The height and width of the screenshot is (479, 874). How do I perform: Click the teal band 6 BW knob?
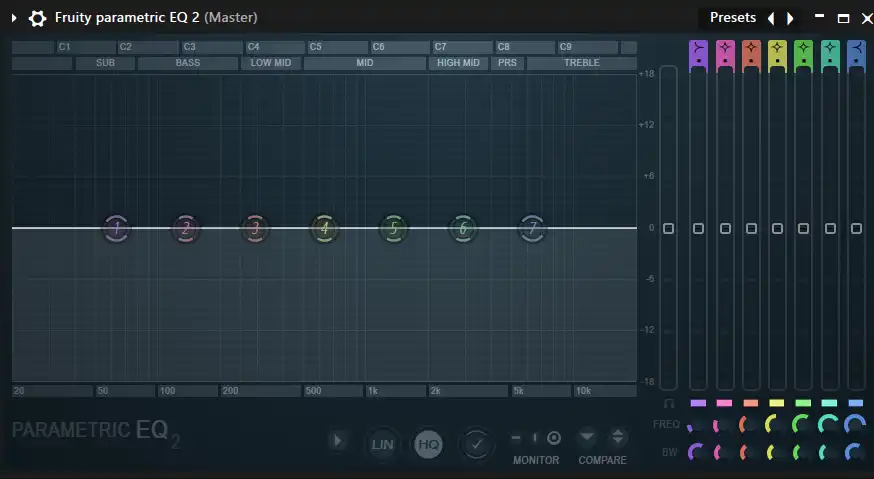click(828, 452)
